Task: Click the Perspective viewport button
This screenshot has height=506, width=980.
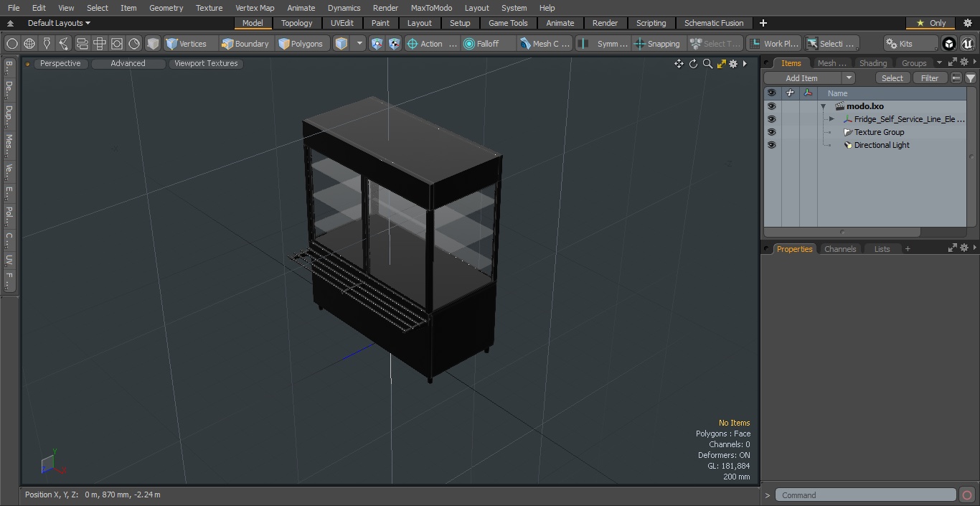Action: (x=60, y=63)
